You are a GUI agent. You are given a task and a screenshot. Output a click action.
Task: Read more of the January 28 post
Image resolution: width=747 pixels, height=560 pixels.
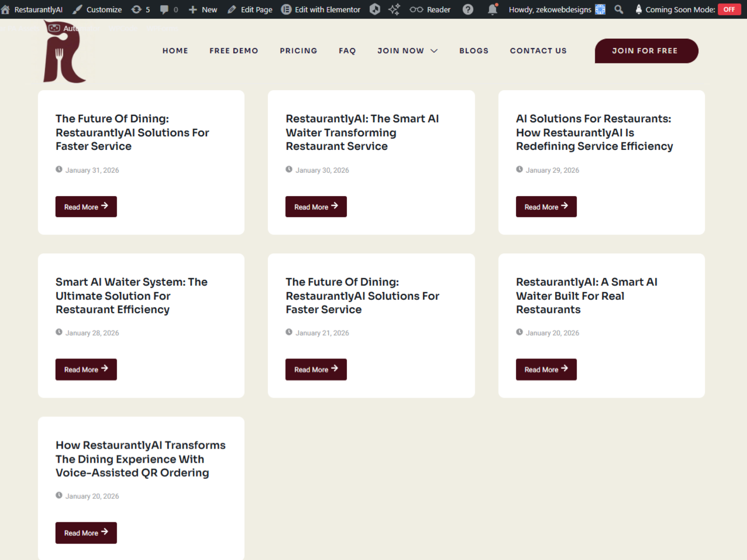tap(86, 370)
